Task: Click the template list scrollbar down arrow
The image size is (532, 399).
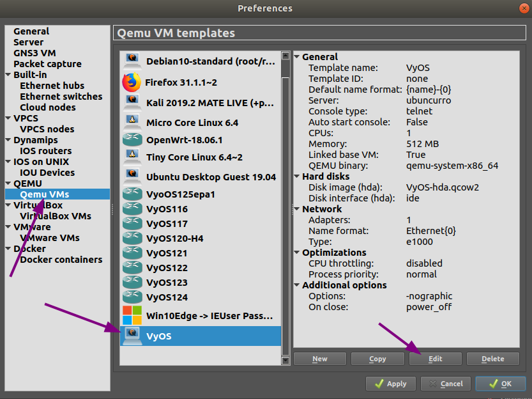Action: (x=285, y=361)
